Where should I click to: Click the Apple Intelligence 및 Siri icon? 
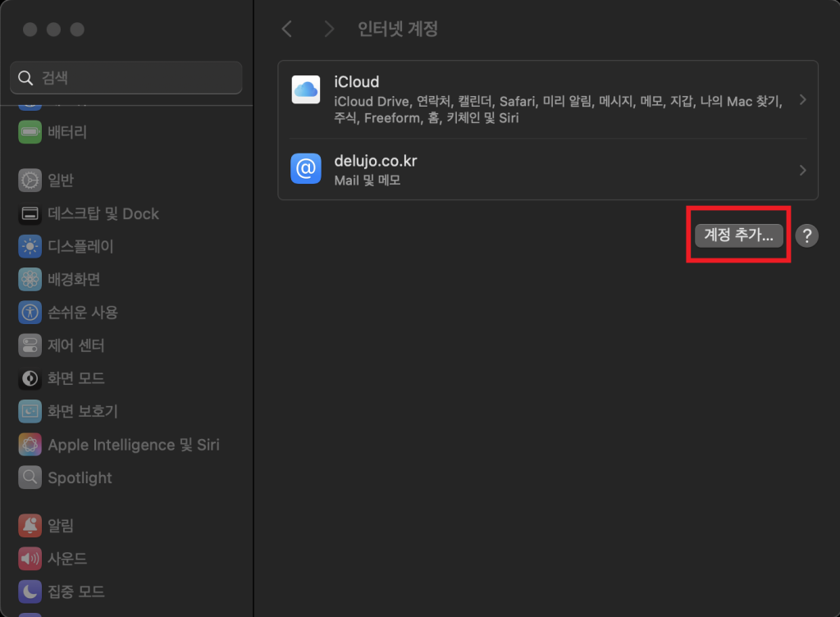click(30, 445)
